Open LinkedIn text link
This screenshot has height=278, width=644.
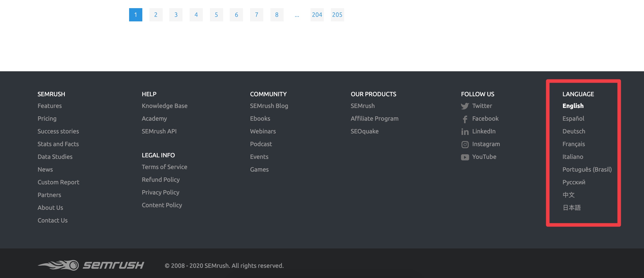484,131
